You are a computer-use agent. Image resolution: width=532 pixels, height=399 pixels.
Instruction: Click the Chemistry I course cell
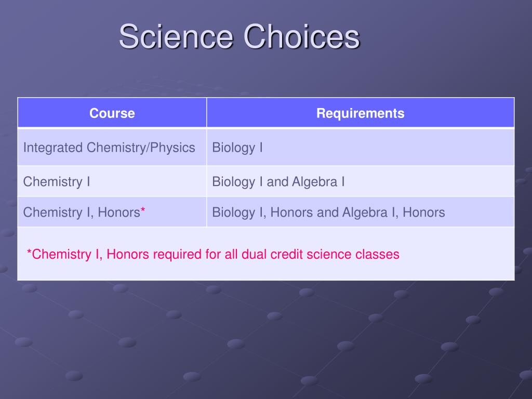pos(112,181)
